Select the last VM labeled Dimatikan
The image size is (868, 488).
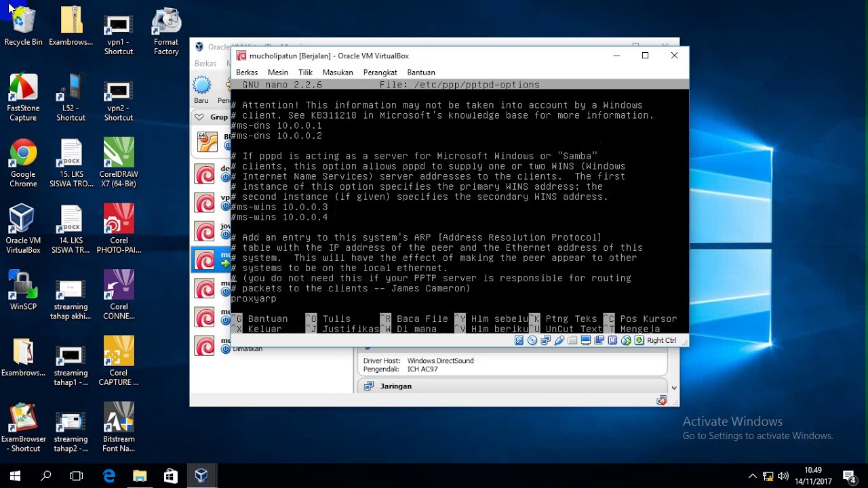click(205, 346)
